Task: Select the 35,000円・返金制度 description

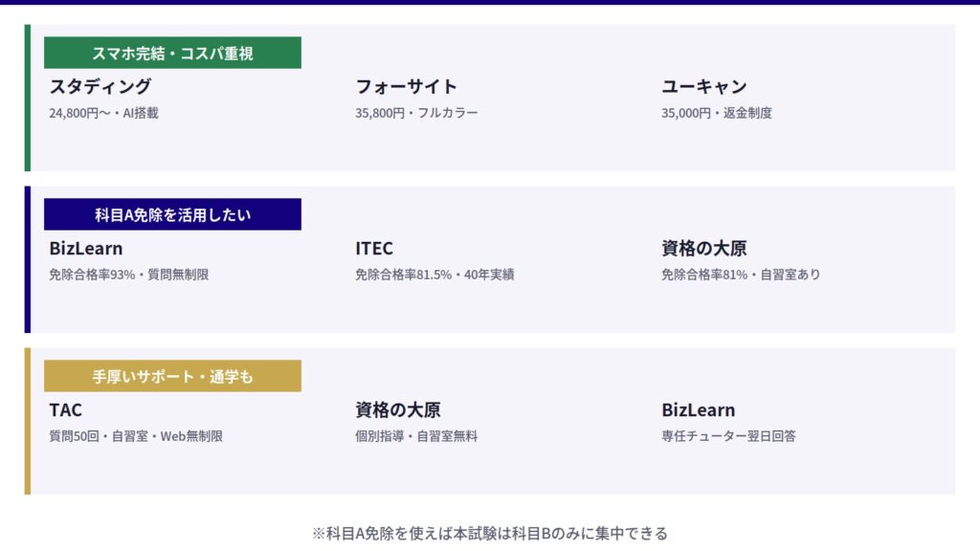Action: 717,113
